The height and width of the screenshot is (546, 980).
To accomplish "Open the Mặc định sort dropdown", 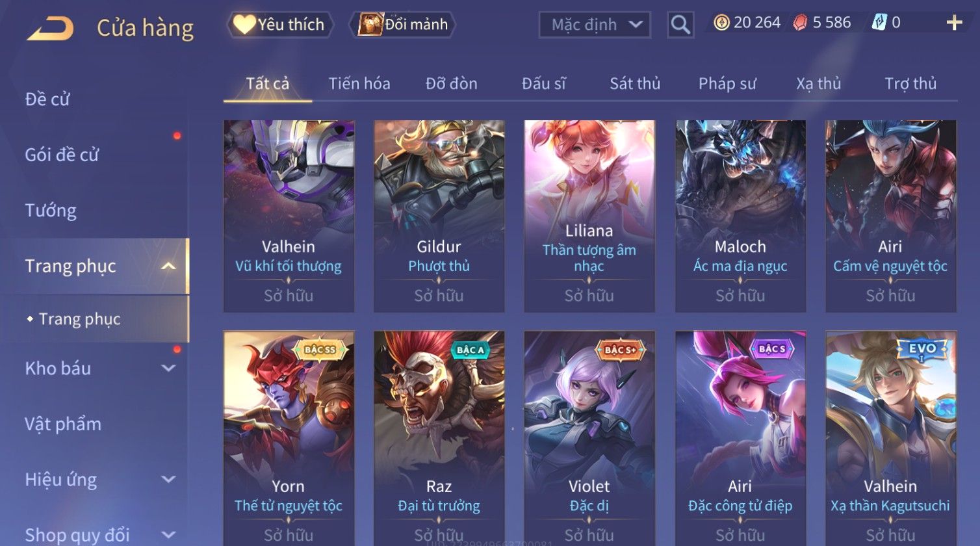I will [x=595, y=25].
